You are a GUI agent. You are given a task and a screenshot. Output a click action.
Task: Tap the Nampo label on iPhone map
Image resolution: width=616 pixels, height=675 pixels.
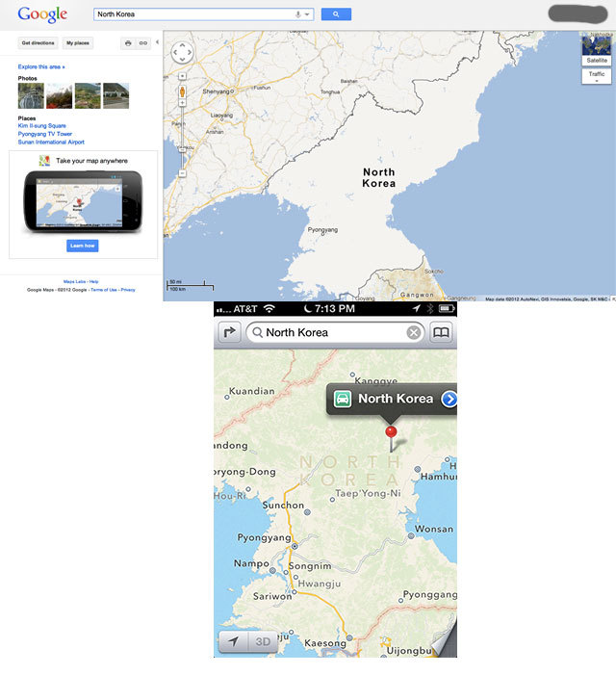[x=251, y=563]
